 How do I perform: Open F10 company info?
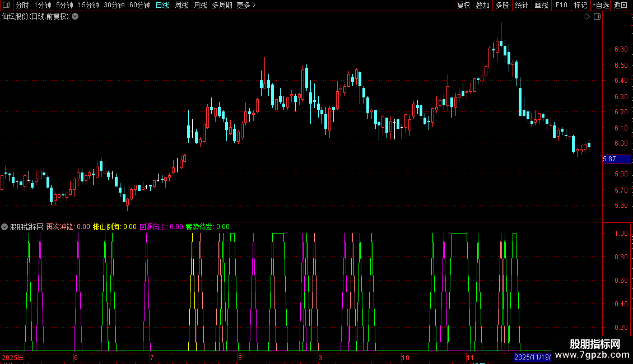pos(561,5)
